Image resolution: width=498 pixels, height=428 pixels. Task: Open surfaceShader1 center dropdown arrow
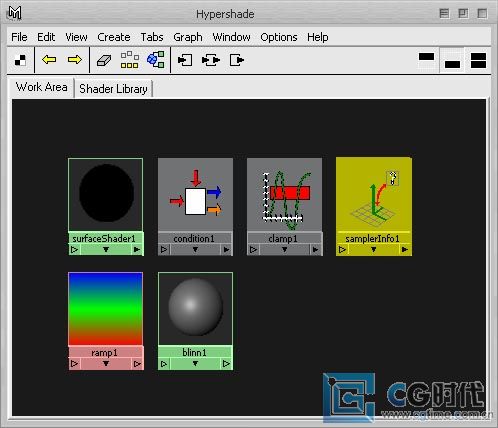pyautogui.click(x=106, y=249)
